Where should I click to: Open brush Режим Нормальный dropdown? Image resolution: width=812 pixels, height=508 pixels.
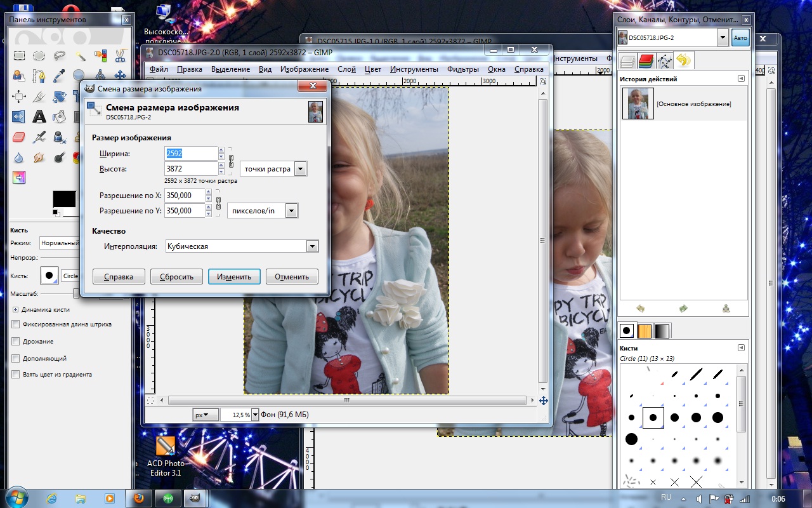tap(60, 243)
